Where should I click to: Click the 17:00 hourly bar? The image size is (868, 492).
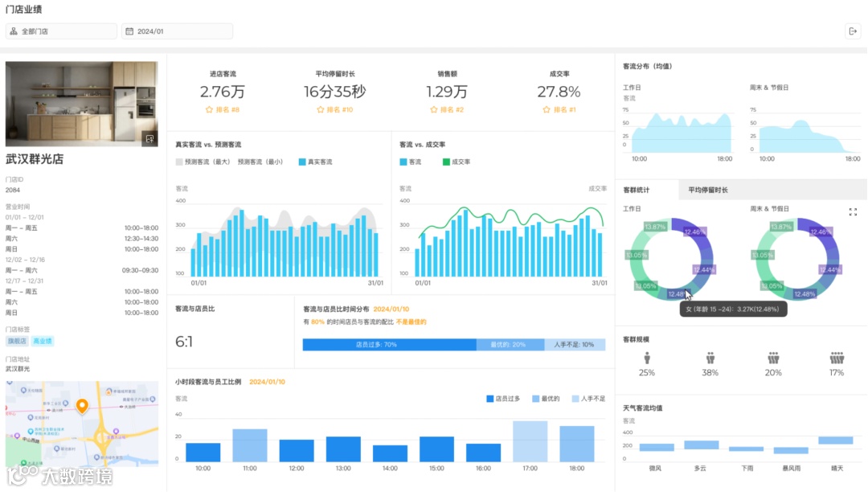tap(530, 441)
